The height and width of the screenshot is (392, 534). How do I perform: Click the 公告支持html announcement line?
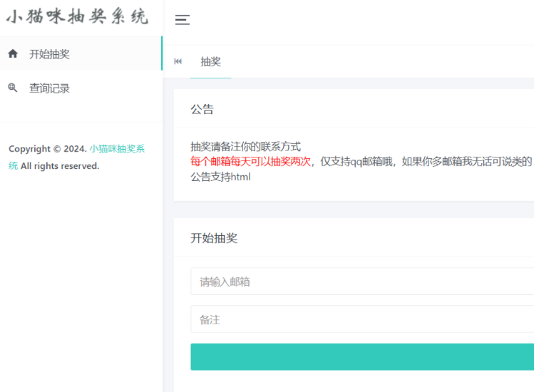click(220, 177)
